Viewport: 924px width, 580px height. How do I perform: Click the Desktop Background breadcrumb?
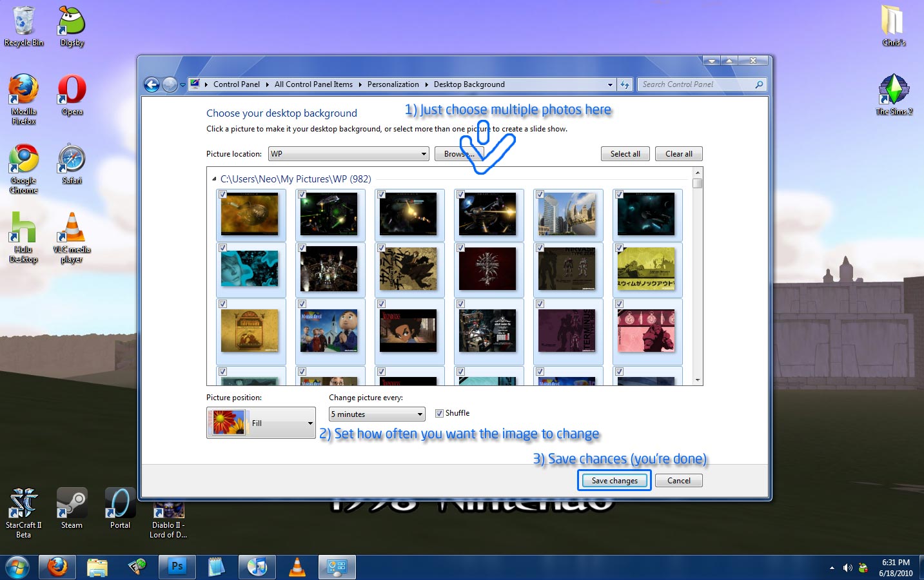pyautogui.click(x=469, y=84)
